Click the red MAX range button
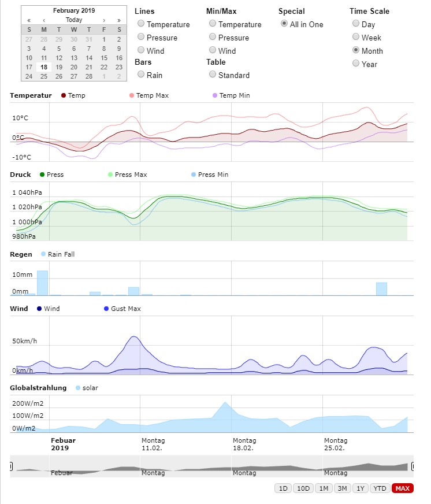The height and width of the screenshot is (504, 431). coord(402,488)
